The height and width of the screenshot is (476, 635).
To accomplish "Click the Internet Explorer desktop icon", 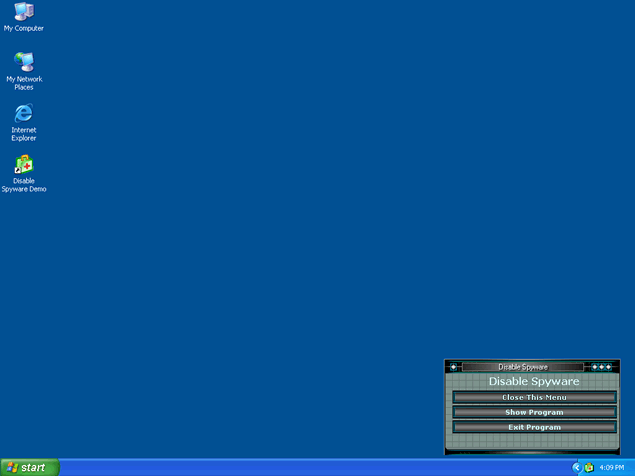I will pyautogui.click(x=23, y=113).
